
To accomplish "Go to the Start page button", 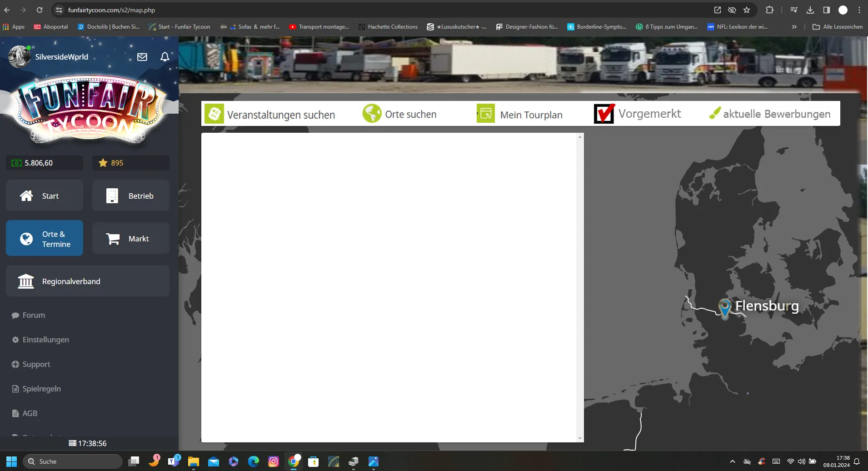I will tap(45, 195).
